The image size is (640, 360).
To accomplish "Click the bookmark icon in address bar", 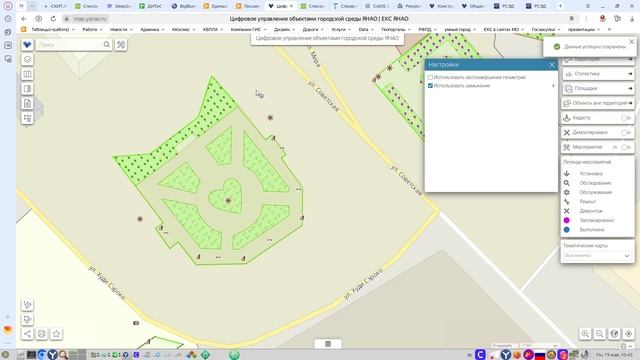I will pyautogui.click(x=571, y=19).
